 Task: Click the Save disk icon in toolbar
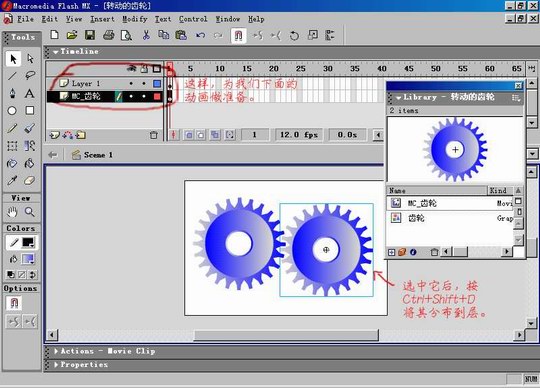tap(90, 35)
